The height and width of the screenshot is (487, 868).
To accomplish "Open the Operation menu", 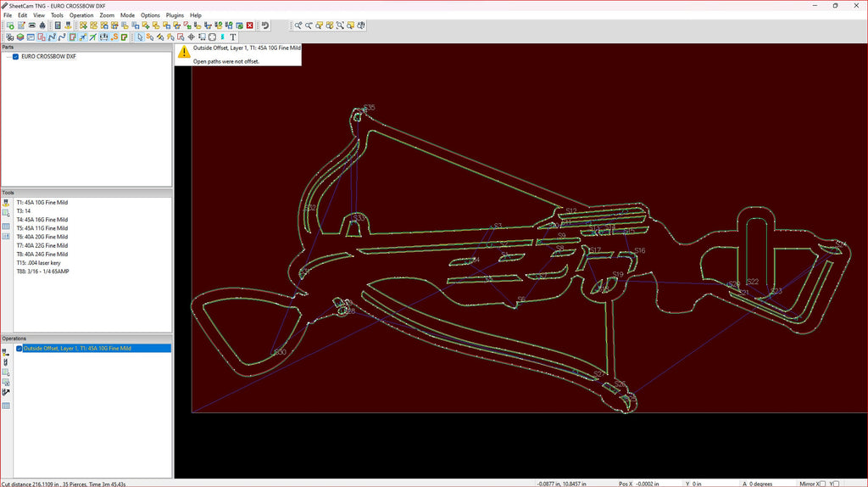I will [x=81, y=15].
